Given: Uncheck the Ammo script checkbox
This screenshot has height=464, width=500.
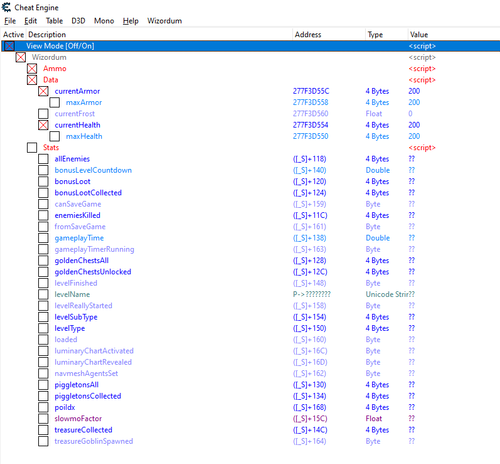Looking at the screenshot, I should [x=32, y=69].
